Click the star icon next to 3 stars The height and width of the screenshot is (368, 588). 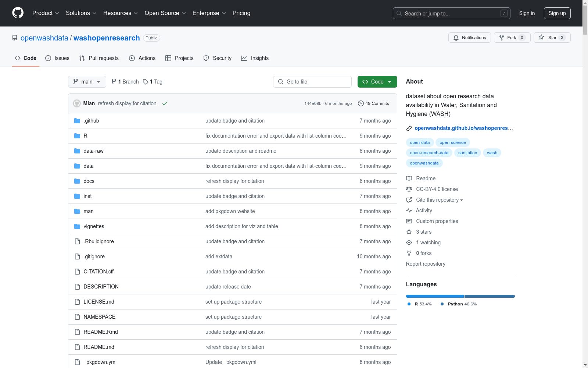click(409, 232)
